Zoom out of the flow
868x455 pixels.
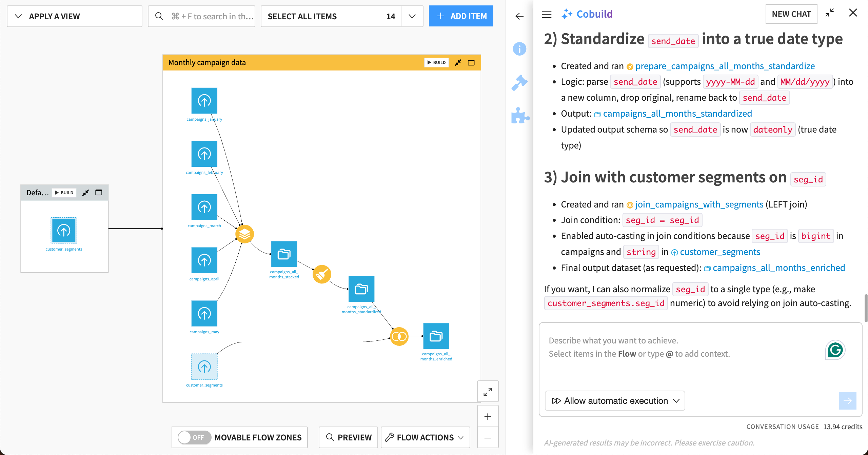coord(488,438)
